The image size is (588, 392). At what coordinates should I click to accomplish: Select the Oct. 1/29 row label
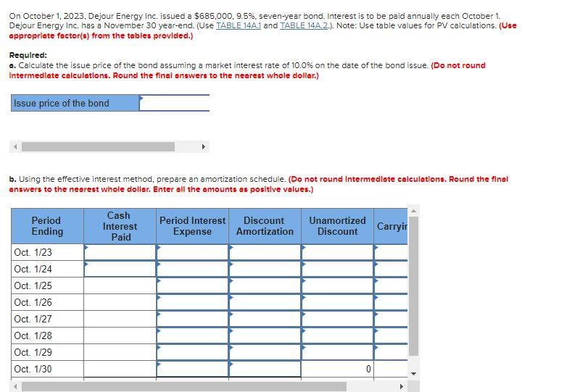click(33, 352)
